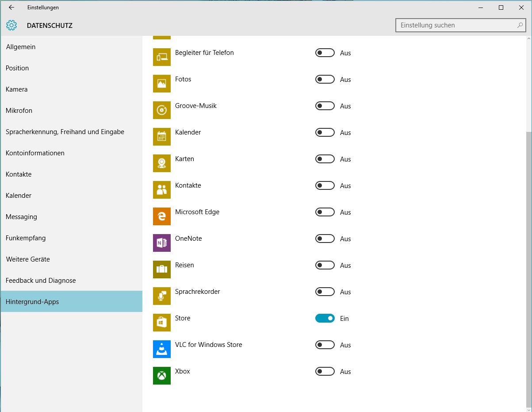Select Kalender in left sidebar
Screen dimensions: 532x412
click(71, 196)
